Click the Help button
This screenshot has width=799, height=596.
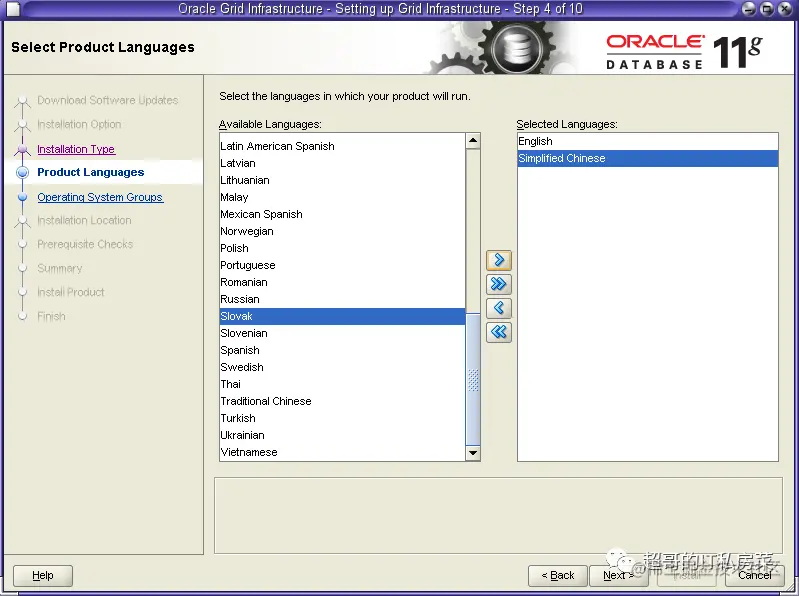pos(43,576)
